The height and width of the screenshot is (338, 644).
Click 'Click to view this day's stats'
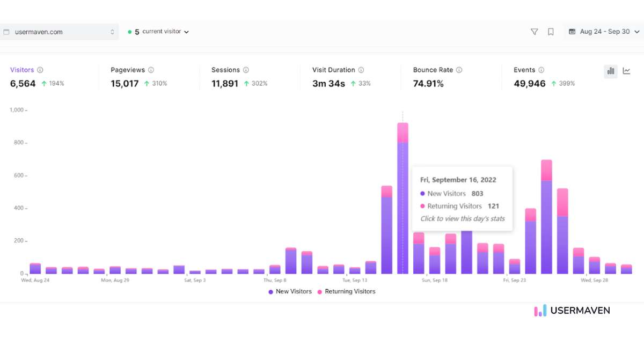pos(462,218)
